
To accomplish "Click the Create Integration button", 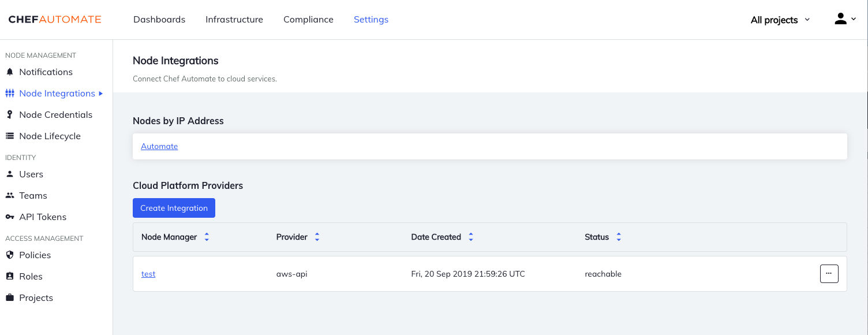I will (x=174, y=207).
